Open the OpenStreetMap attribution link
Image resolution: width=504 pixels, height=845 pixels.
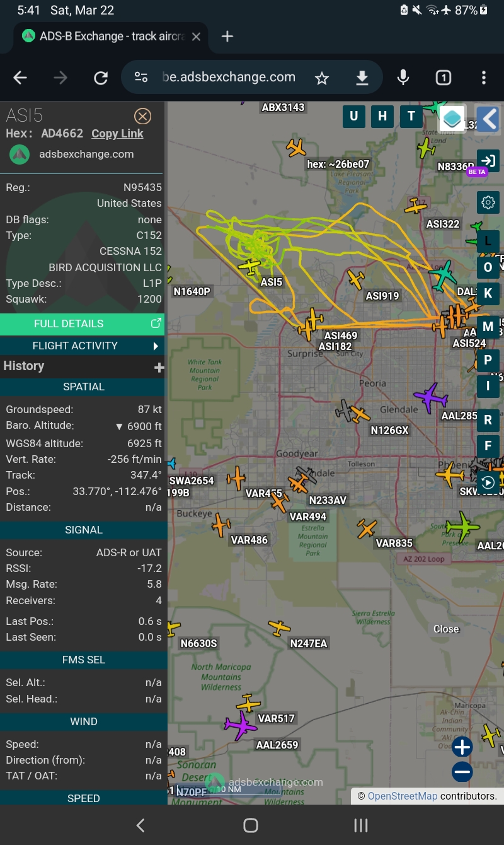(402, 796)
